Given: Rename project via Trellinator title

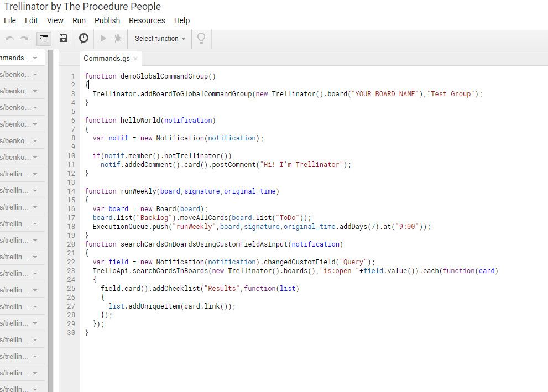Looking at the screenshot, I should (82, 7).
